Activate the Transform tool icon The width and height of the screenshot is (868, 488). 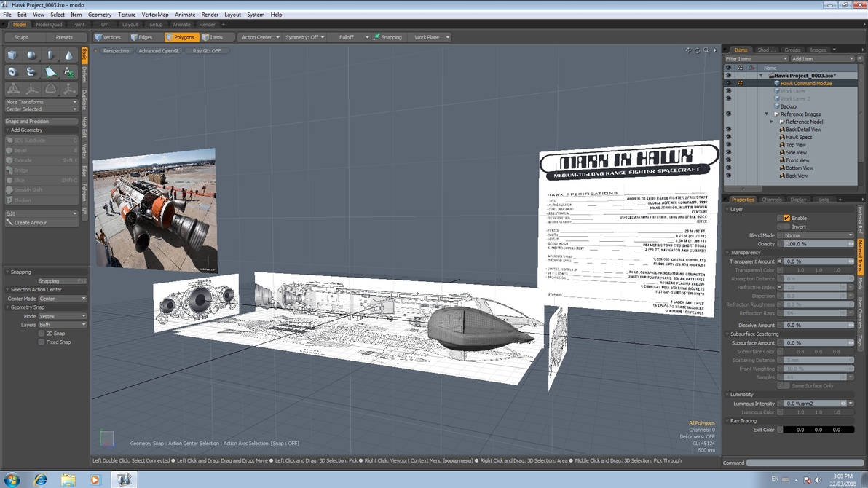click(x=12, y=89)
